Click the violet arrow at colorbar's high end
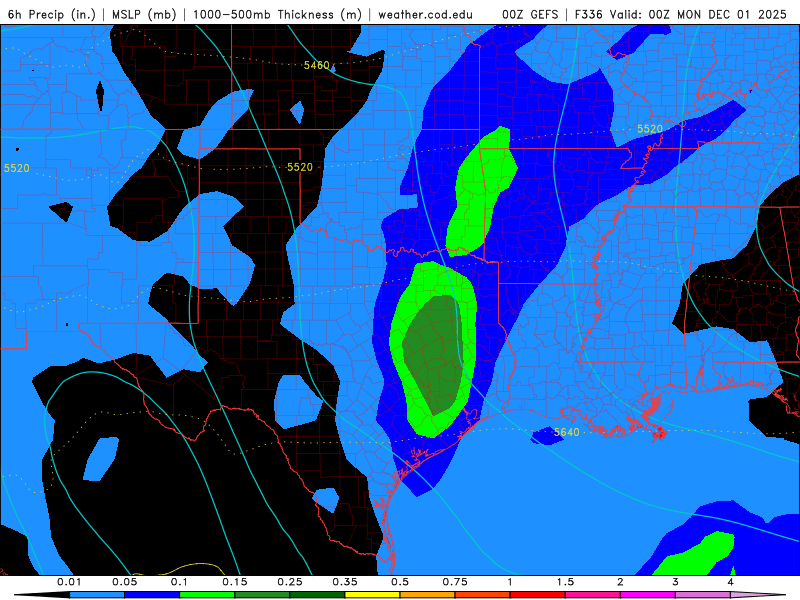800x600 pixels. 758,595
